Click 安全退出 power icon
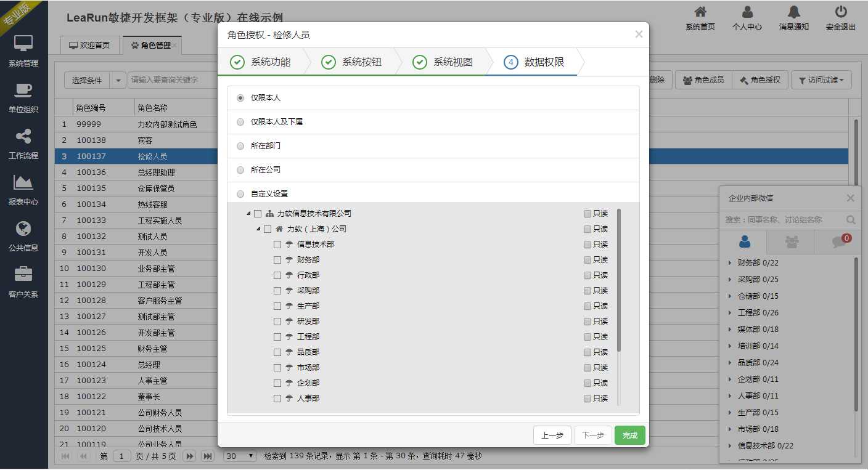Image resolution: width=868 pixels, height=470 pixels. pos(841,12)
